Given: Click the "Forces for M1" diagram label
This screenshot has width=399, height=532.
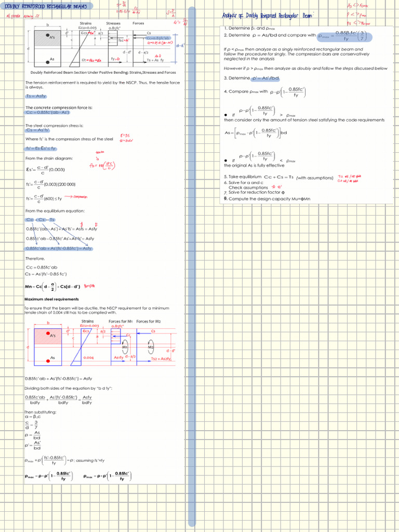Looking at the screenshot, I should (x=120, y=321).
